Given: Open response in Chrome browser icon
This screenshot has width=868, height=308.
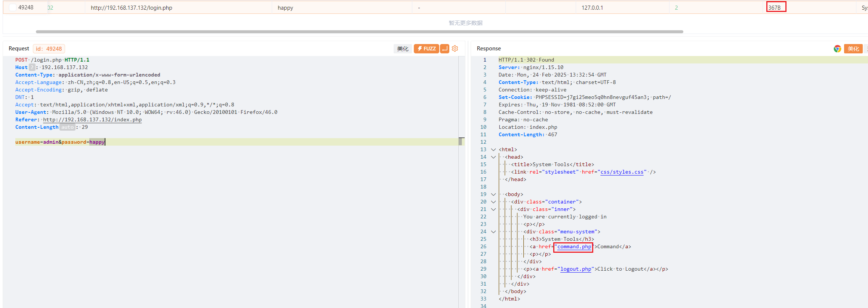Looking at the screenshot, I should pyautogui.click(x=837, y=49).
